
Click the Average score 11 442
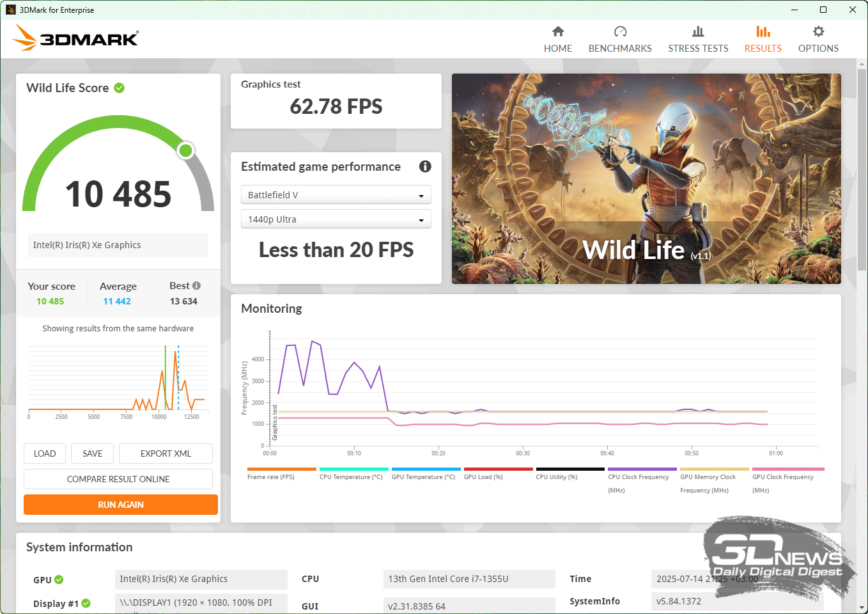(x=117, y=301)
